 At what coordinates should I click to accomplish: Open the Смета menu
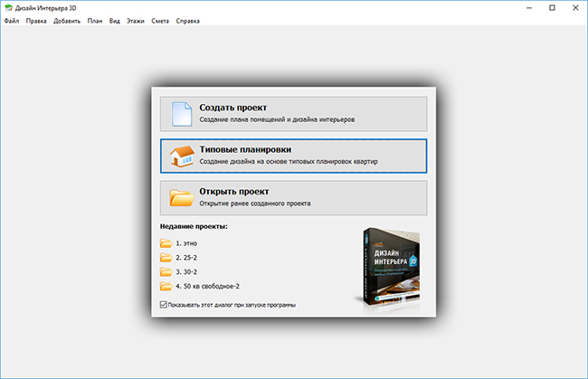pos(160,21)
